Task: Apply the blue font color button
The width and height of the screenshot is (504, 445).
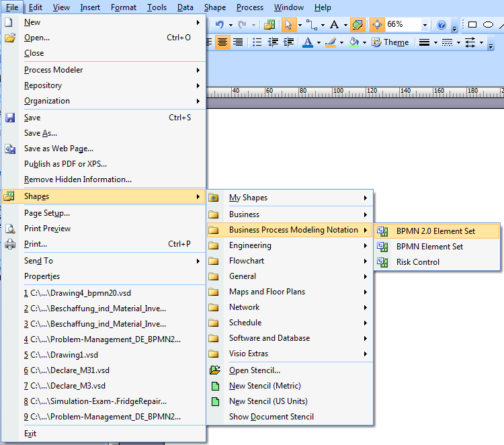Action: pos(308,42)
